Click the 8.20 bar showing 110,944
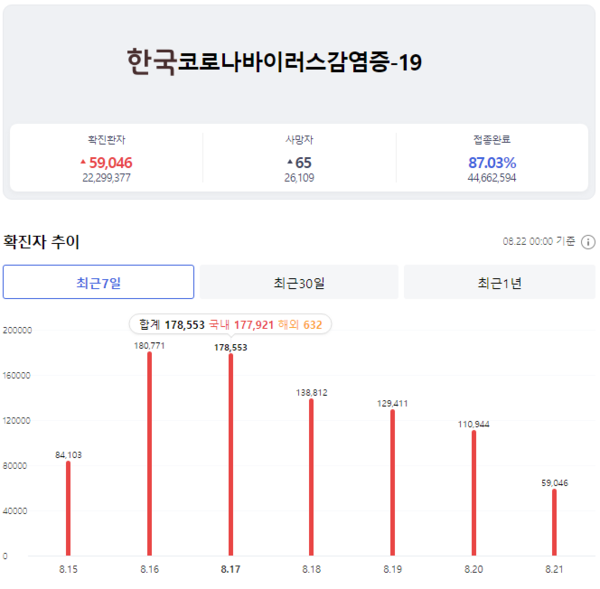Screen dimensions: 600x589 click(474, 493)
